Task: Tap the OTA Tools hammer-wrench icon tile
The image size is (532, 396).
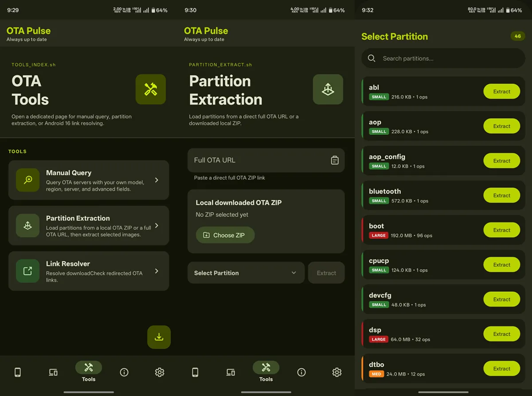Action: coord(151,90)
